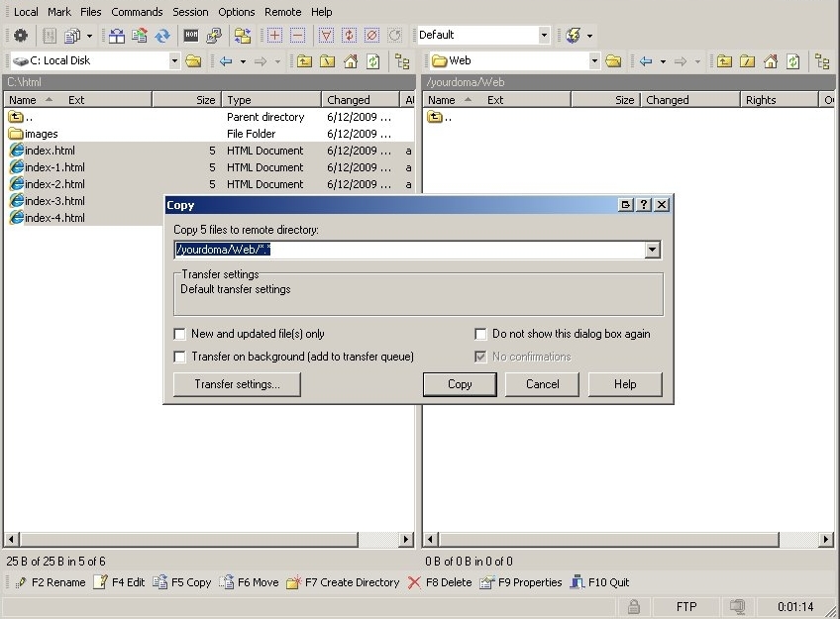The image size is (840, 619).
Task: Check Transfer on background option
Action: click(x=180, y=357)
